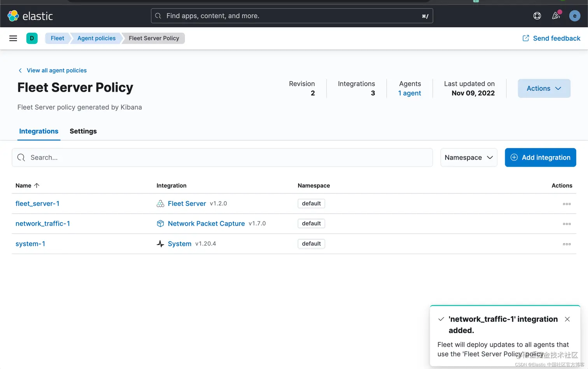This screenshot has height=369, width=588.
Task: Expand the Namespace filter dropdown
Action: click(469, 157)
